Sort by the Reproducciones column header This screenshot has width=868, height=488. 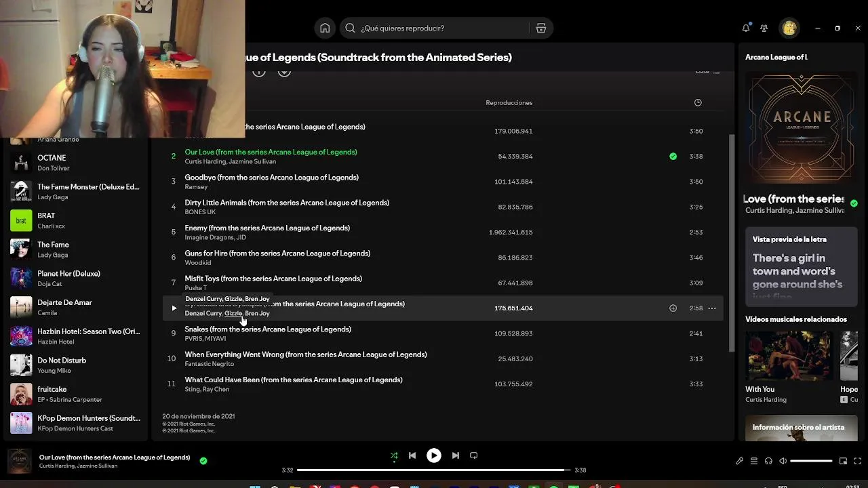pos(509,102)
